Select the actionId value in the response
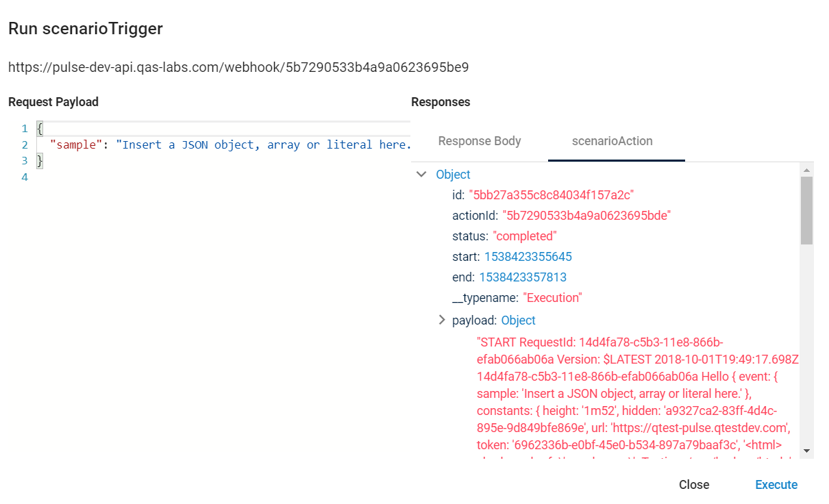The image size is (829, 504). pyautogui.click(x=586, y=216)
